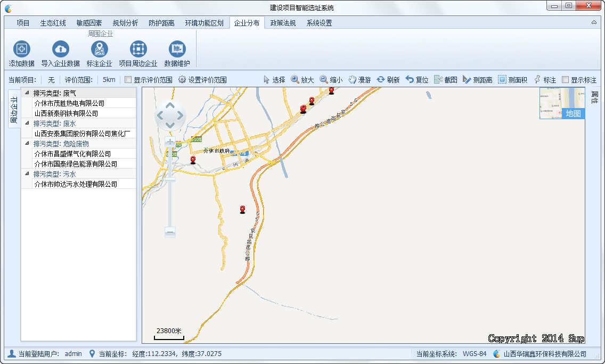Click the 导入企业数据 import icon
This screenshot has width=605, height=364.
(x=61, y=49)
